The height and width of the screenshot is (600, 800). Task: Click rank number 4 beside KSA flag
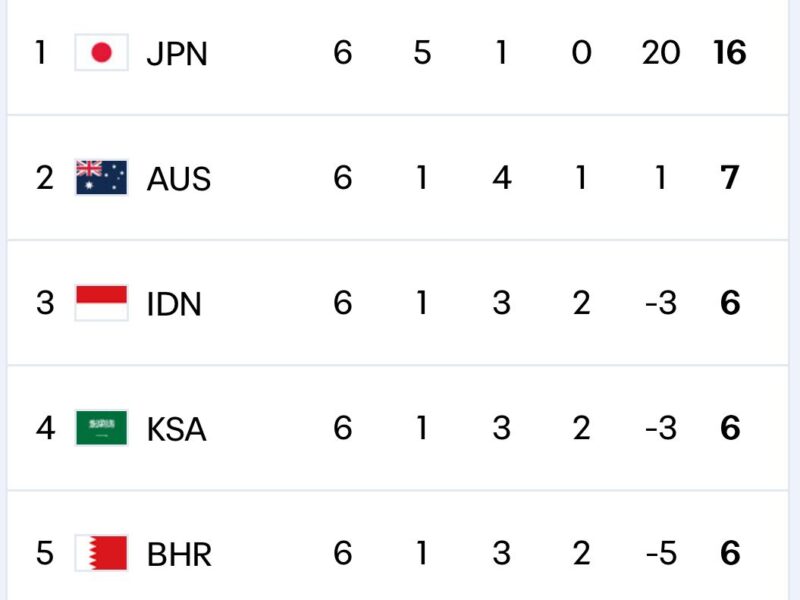(x=44, y=428)
